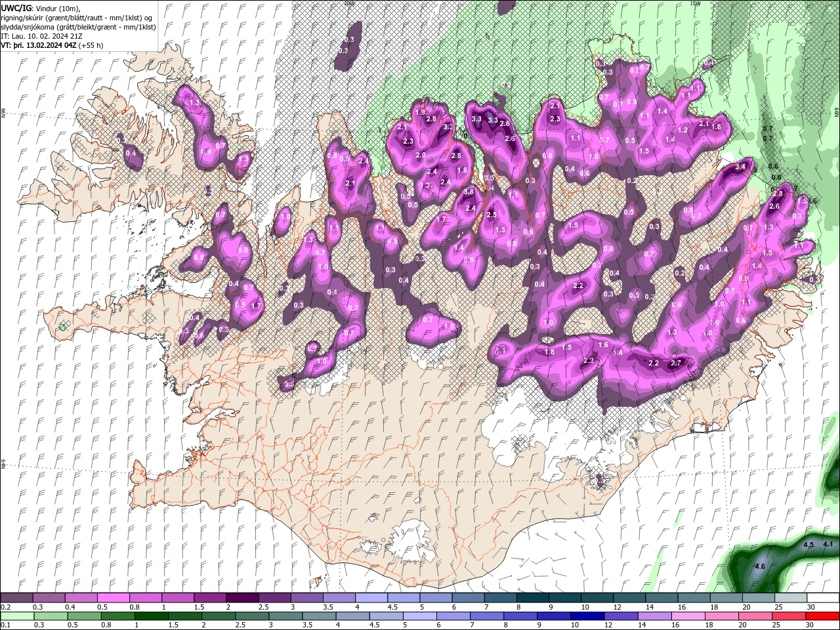Viewport: 840px width, 630px height.
Task: Click the '3.8' snowfall value on the map
Action: (469, 192)
